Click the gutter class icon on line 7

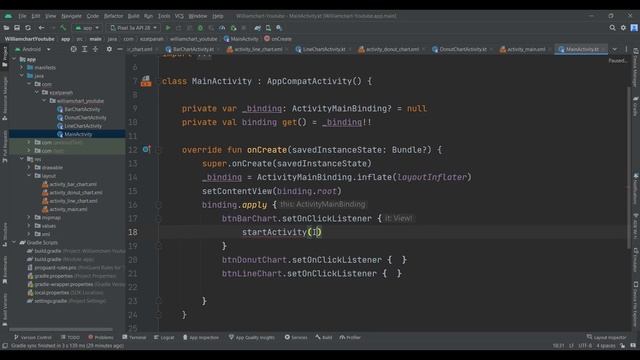(146, 81)
